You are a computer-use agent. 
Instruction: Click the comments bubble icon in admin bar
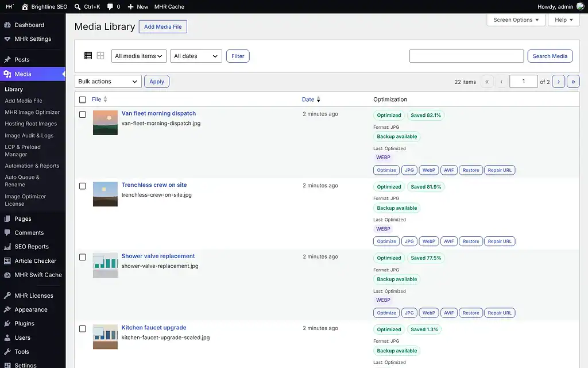click(x=110, y=7)
